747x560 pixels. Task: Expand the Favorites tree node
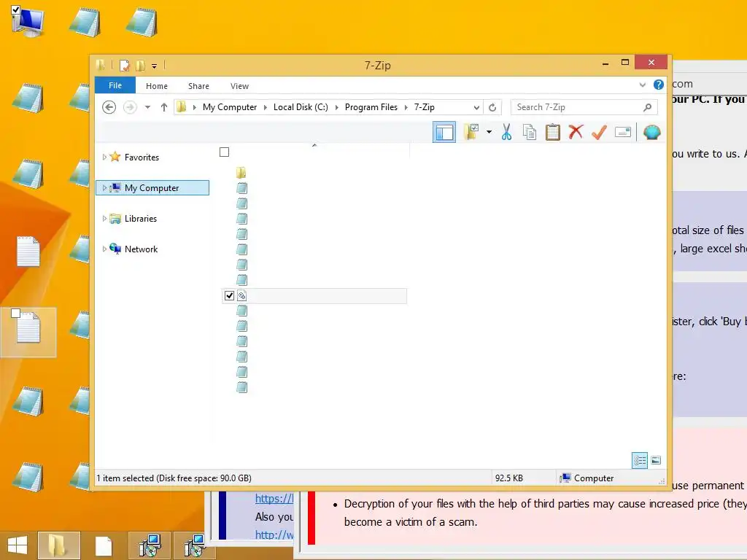pyautogui.click(x=104, y=157)
